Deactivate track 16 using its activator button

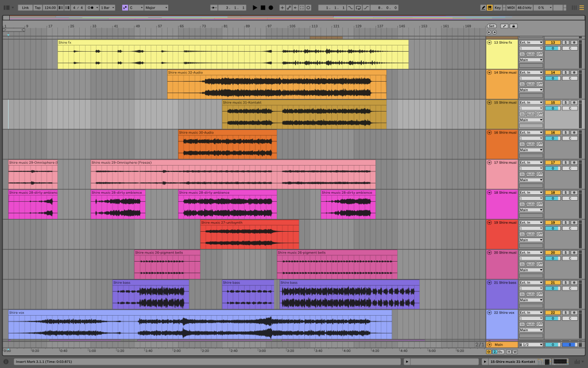(552, 132)
